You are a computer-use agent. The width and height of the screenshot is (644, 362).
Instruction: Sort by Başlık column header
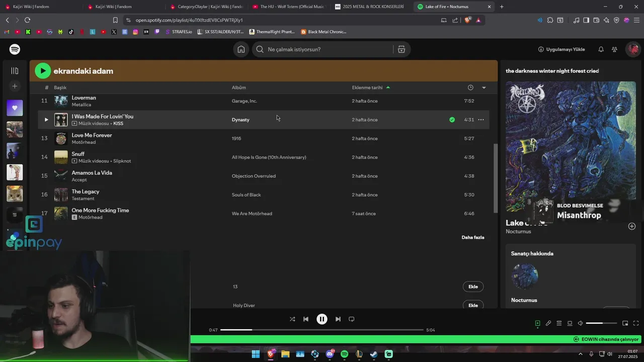pyautogui.click(x=60, y=87)
